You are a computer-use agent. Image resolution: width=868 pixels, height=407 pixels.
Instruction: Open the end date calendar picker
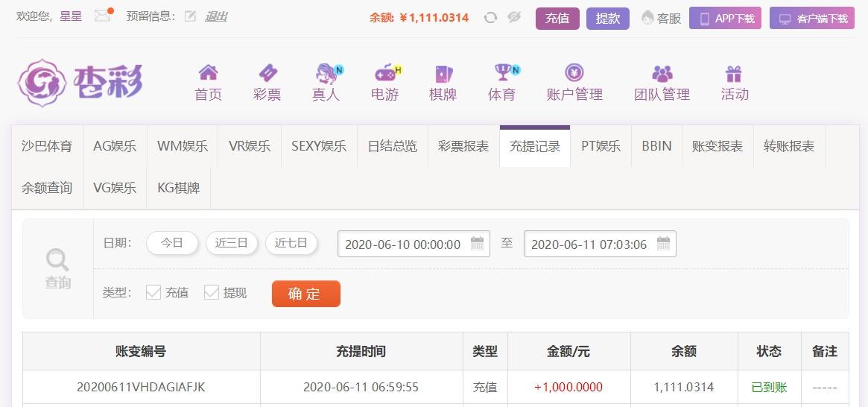[663, 244]
